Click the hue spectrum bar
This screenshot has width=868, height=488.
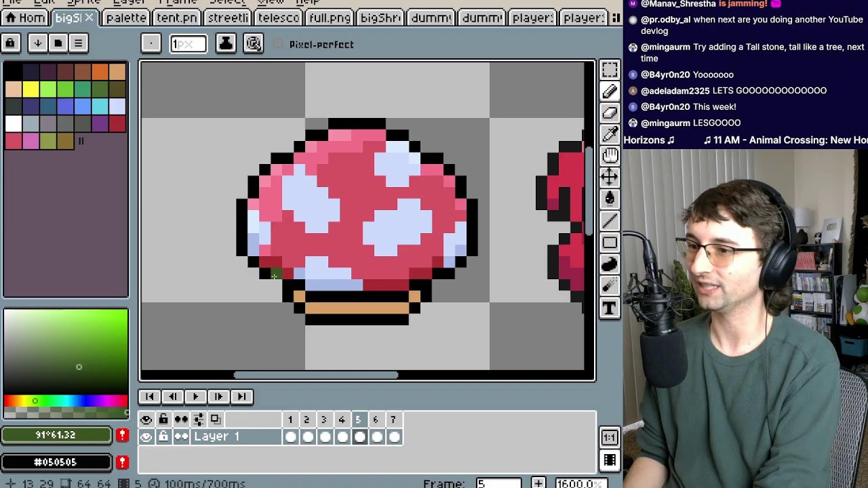[x=65, y=401]
